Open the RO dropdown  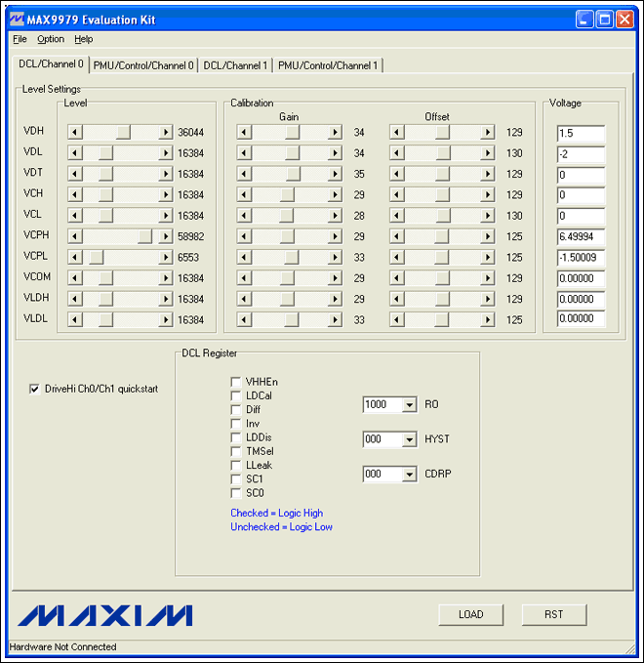pos(408,405)
